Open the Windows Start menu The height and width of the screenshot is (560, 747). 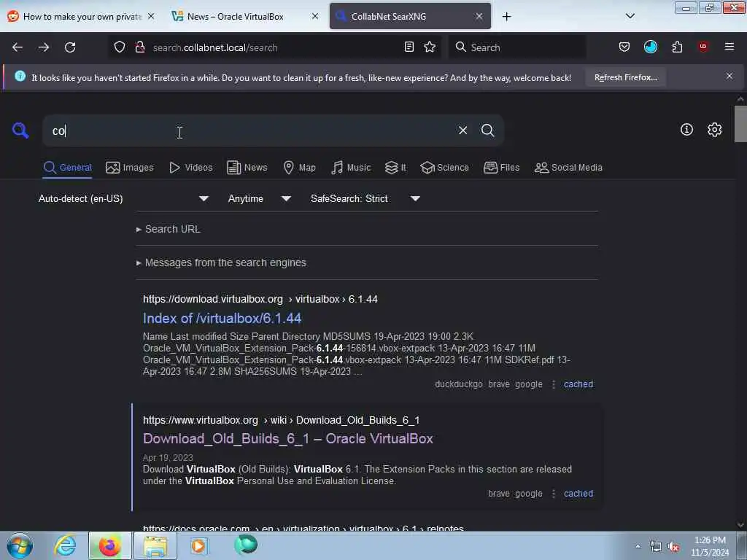20,545
